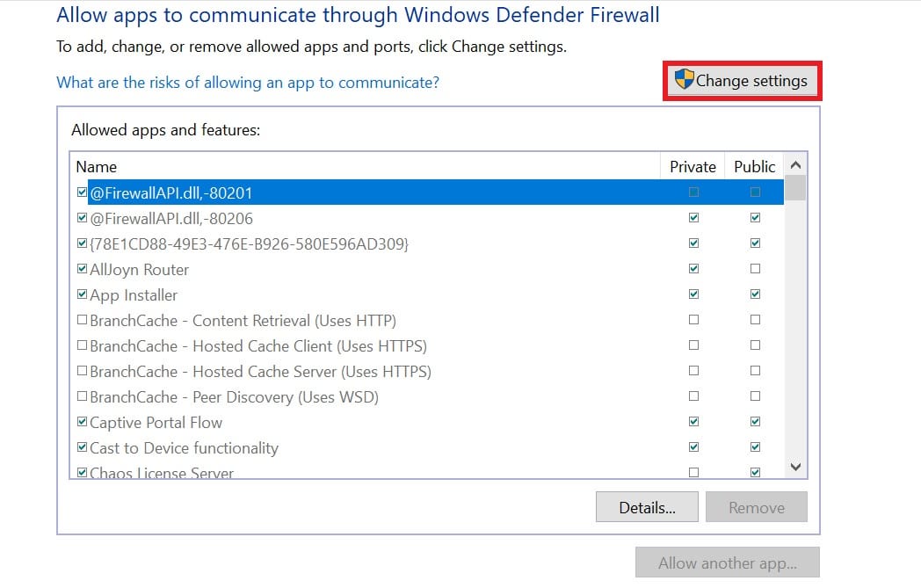Toggle the Private checkbox for App Installer
921x588 pixels.
[x=693, y=294]
